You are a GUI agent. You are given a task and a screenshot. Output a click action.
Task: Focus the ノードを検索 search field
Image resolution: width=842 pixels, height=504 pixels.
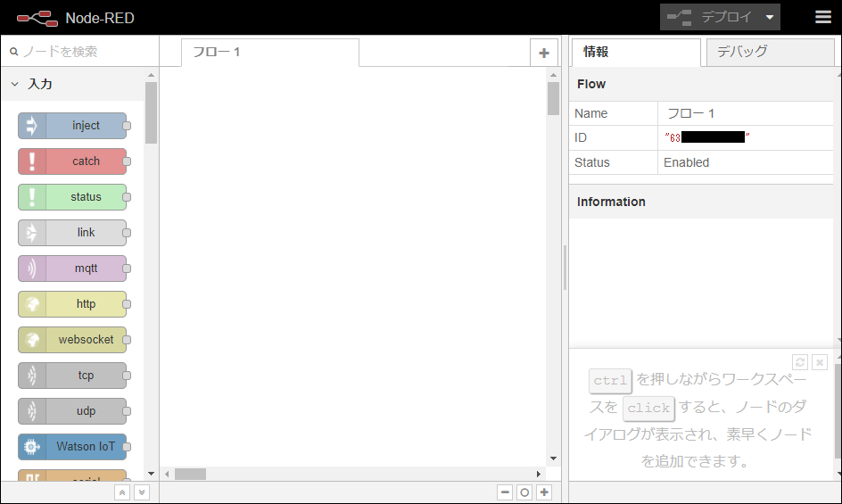(80, 52)
